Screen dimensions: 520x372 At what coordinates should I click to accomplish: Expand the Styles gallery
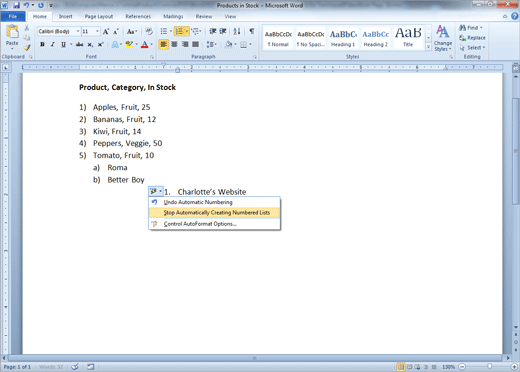428,47
